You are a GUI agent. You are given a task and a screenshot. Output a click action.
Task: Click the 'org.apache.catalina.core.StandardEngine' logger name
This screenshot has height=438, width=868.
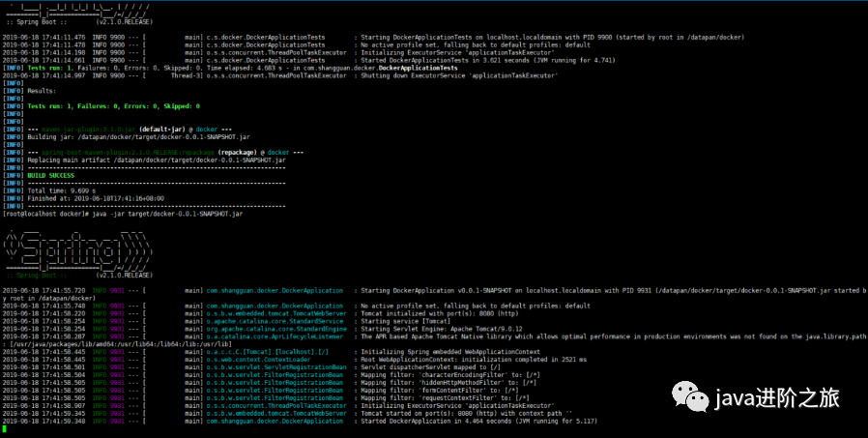(276, 329)
